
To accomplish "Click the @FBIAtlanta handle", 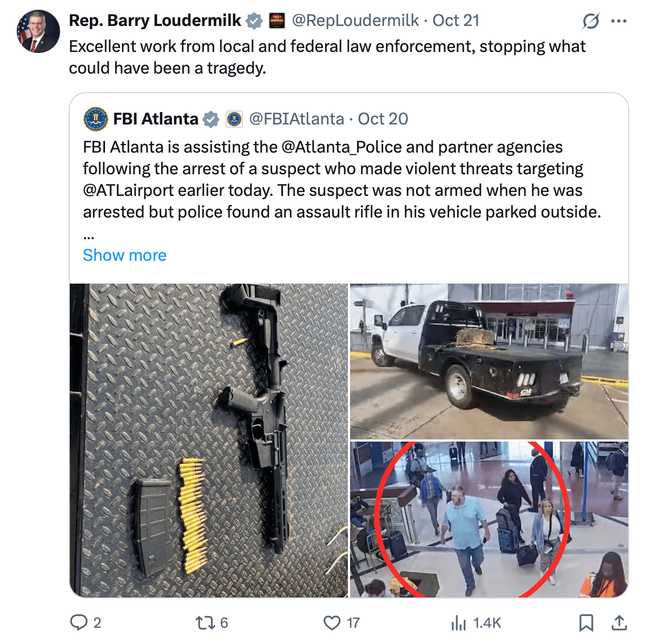I will pyautogui.click(x=296, y=119).
